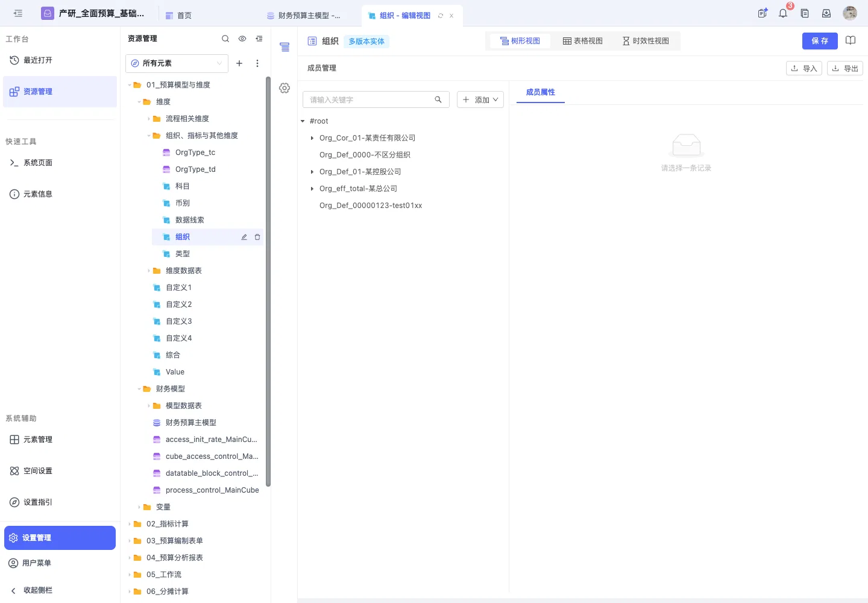Click the resource tree vertical scrollbar
This screenshot has width=868, height=603.
[268, 281]
